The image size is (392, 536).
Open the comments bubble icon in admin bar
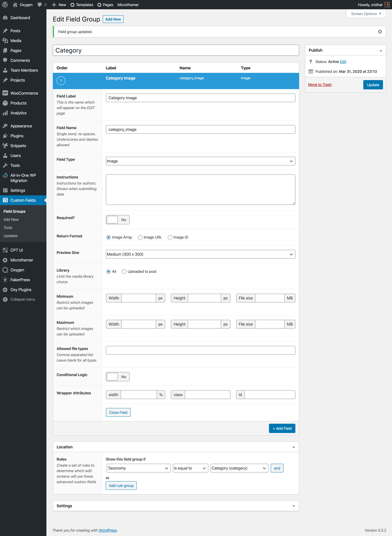pos(40,5)
